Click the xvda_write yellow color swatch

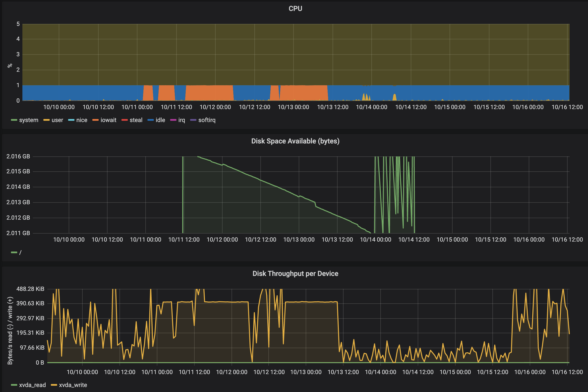(x=54, y=385)
